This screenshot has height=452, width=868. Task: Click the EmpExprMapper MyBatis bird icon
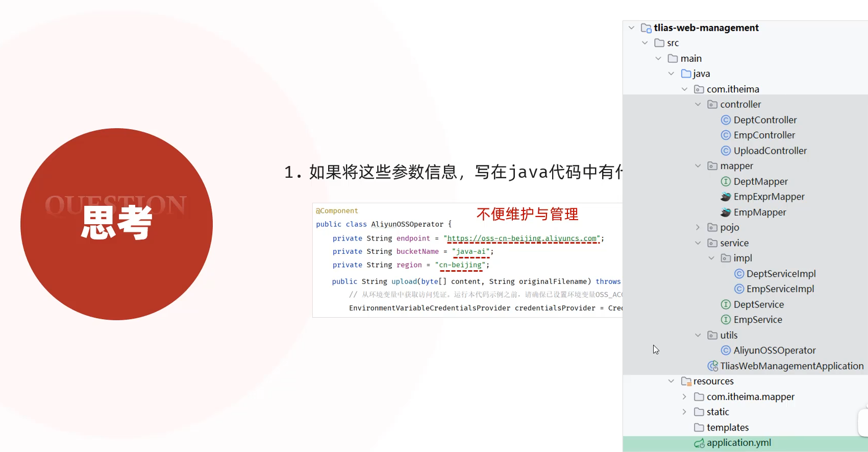726,197
